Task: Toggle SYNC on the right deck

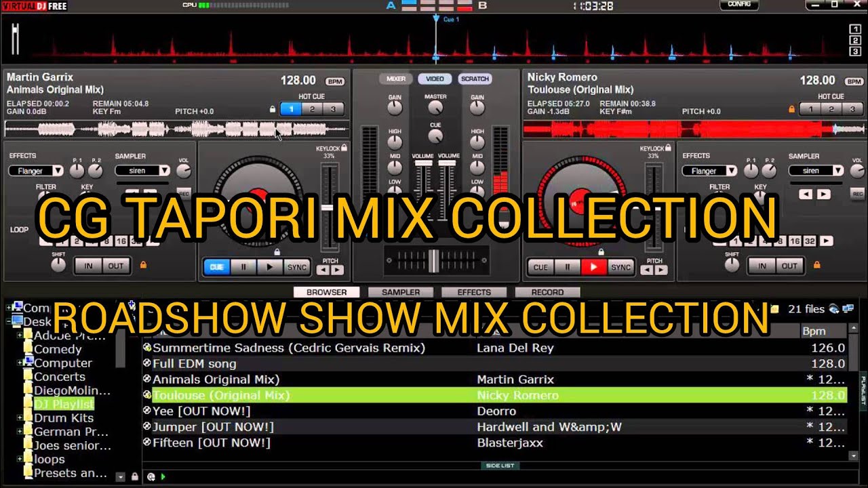Action: [x=620, y=267]
